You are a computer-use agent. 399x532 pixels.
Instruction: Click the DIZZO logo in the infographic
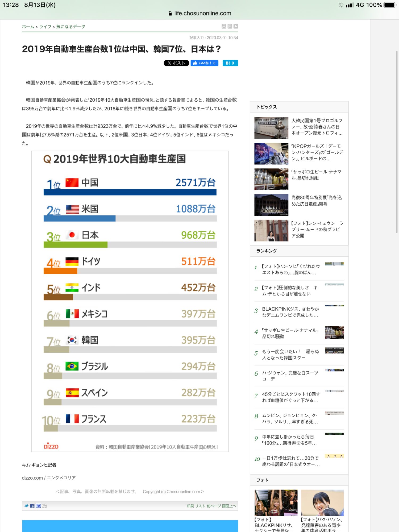point(51,446)
